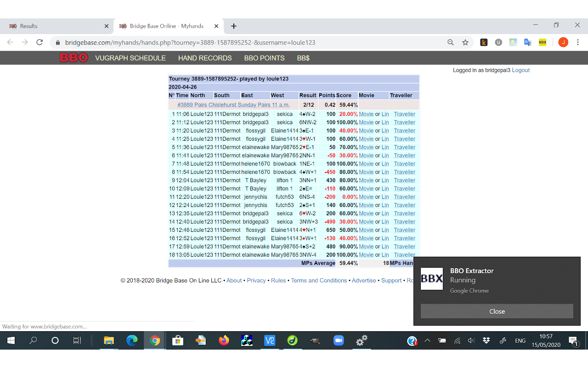The image size is (588, 368).
Task: Open a new browser tab
Action: click(234, 26)
